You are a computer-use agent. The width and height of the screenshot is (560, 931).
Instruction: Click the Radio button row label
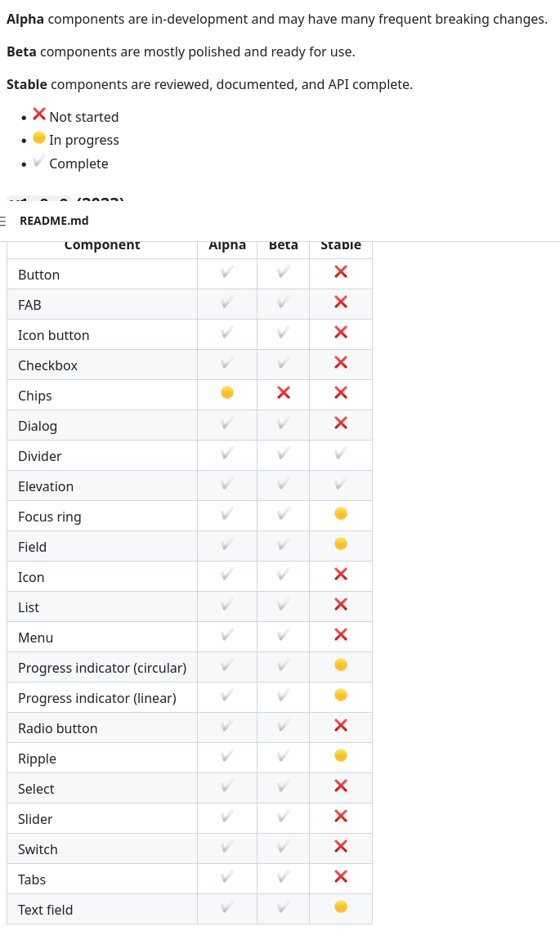58,728
